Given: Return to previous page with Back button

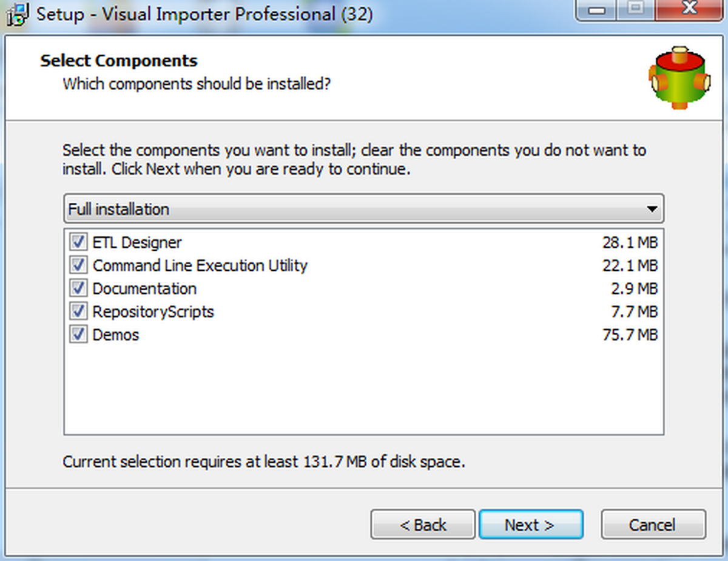Looking at the screenshot, I should (423, 525).
